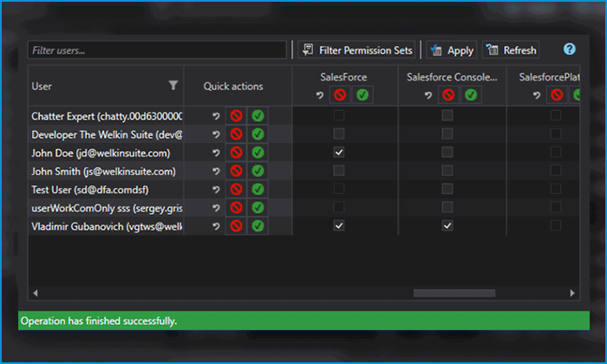Click the SalesForce column title
The width and height of the screenshot is (607, 364).
coord(343,77)
